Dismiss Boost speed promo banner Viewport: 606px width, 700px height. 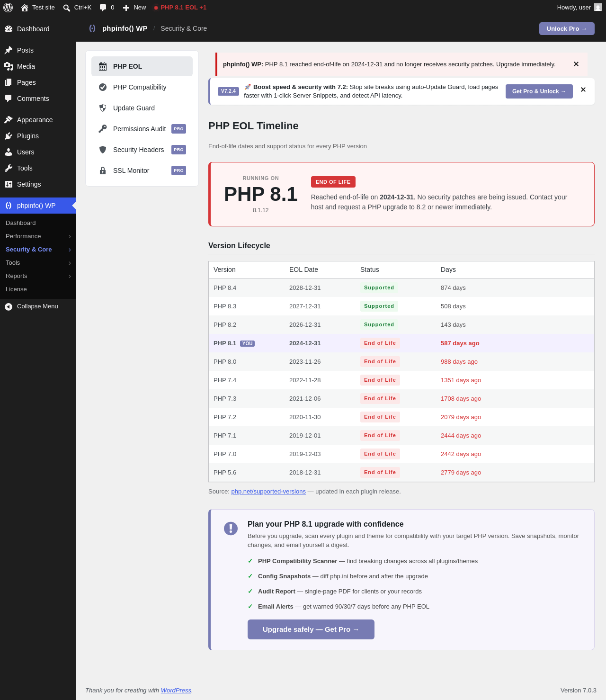[x=583, y=90]
